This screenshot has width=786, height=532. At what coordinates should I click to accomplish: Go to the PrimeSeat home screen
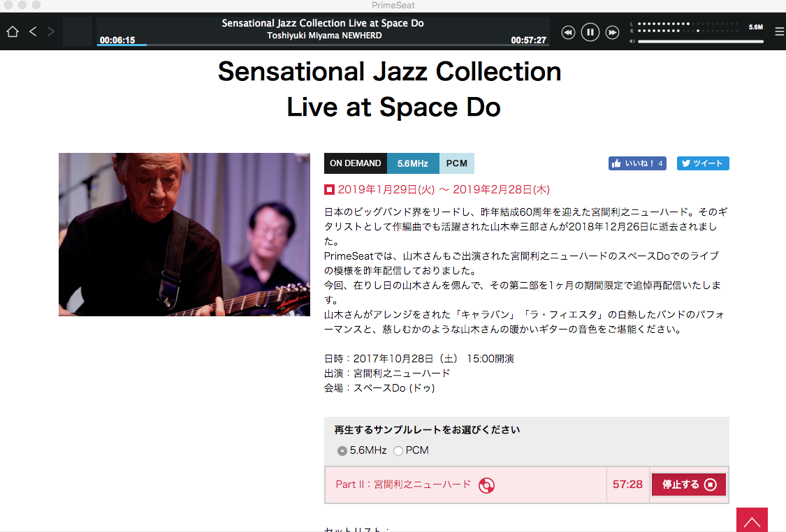pos(13,31)
